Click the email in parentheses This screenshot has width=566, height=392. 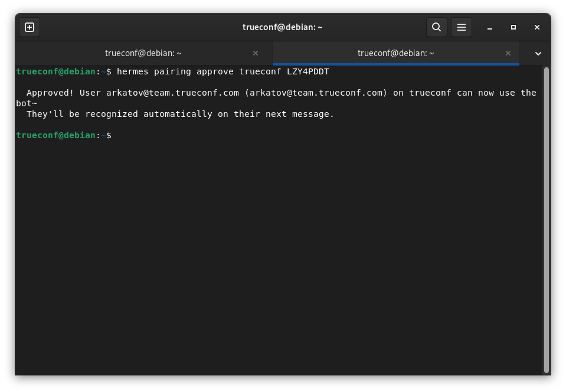316,93
